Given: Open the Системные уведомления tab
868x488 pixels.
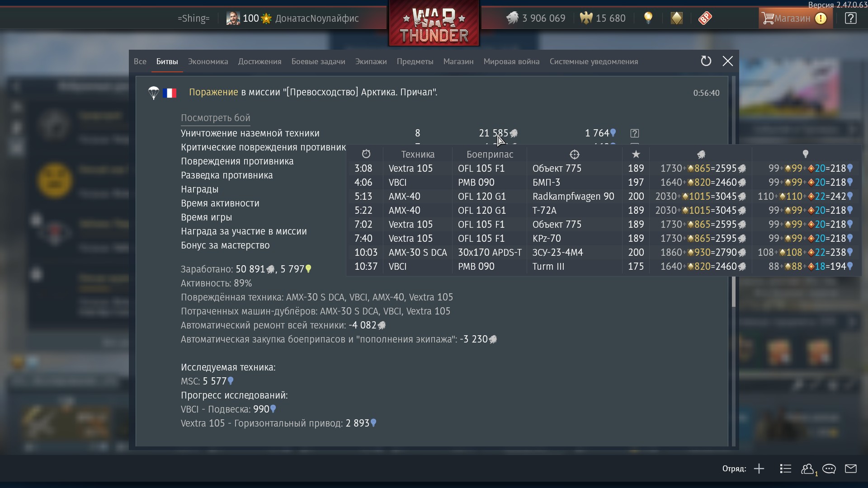Looking at the screenshot, I should point(594,61).
